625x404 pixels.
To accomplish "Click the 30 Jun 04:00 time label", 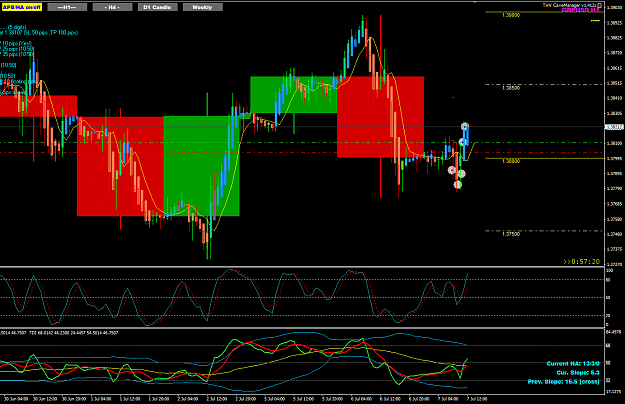I will pos(16,399).
